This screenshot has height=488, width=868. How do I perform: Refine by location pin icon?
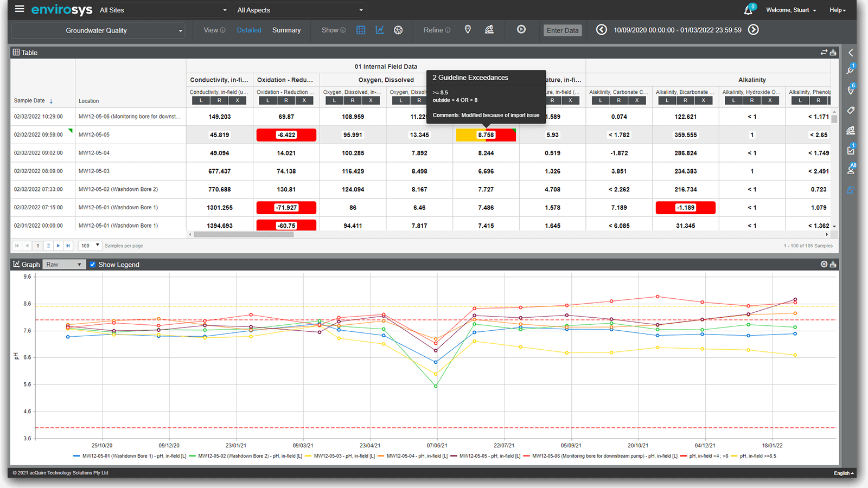468,30
